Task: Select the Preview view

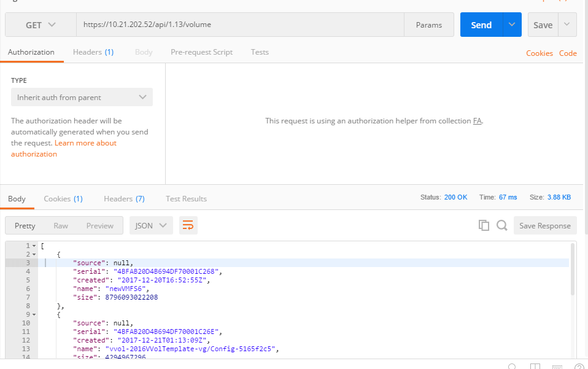Action: click(100, 226)
